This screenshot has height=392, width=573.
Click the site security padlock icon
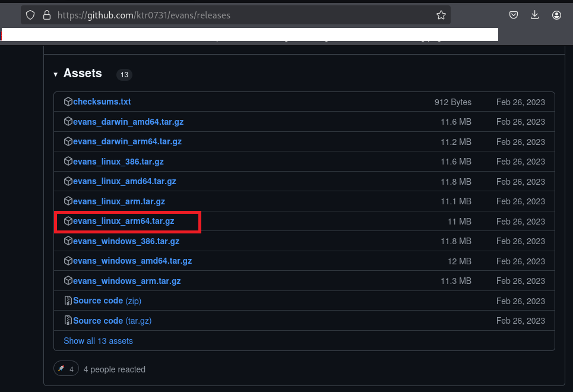[x=47, y=15]
